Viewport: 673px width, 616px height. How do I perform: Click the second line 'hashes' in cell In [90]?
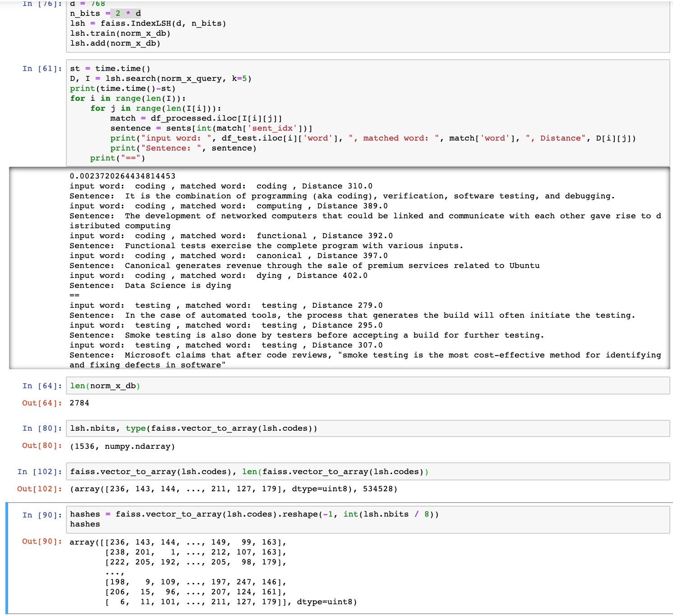click(x=85, y=524)
